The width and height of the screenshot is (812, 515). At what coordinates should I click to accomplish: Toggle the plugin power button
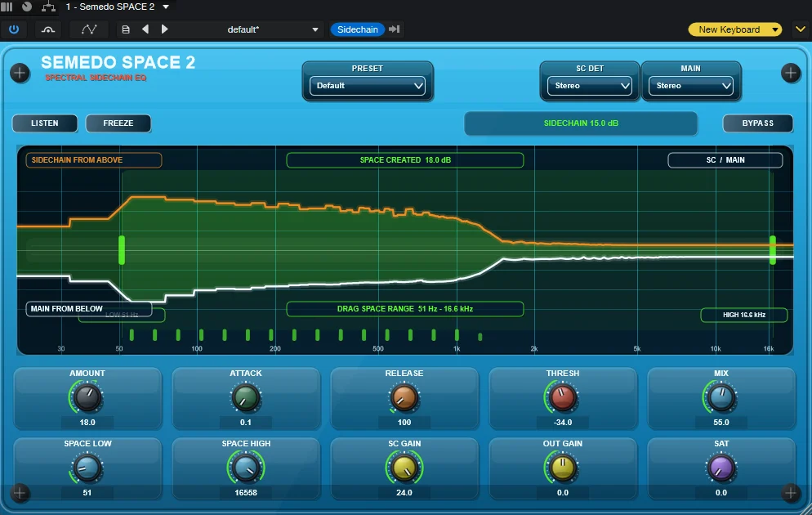pos(14,29)
